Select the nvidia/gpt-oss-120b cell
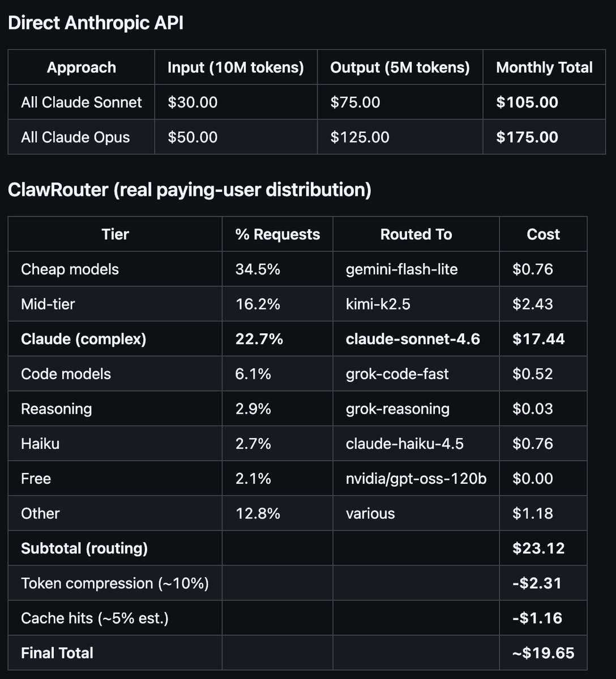Image resolution: width=616 pixels, height=679 pixels. point(416,479)
